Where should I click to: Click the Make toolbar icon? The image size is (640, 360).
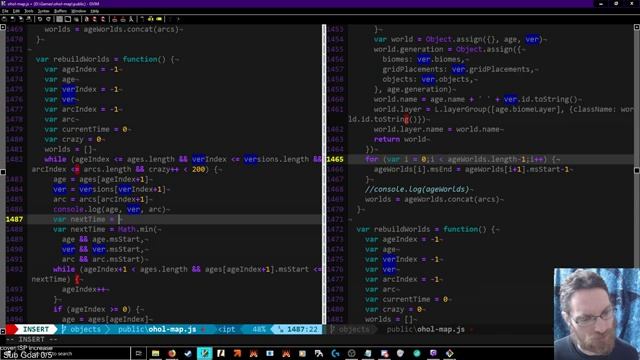[142, 19]
